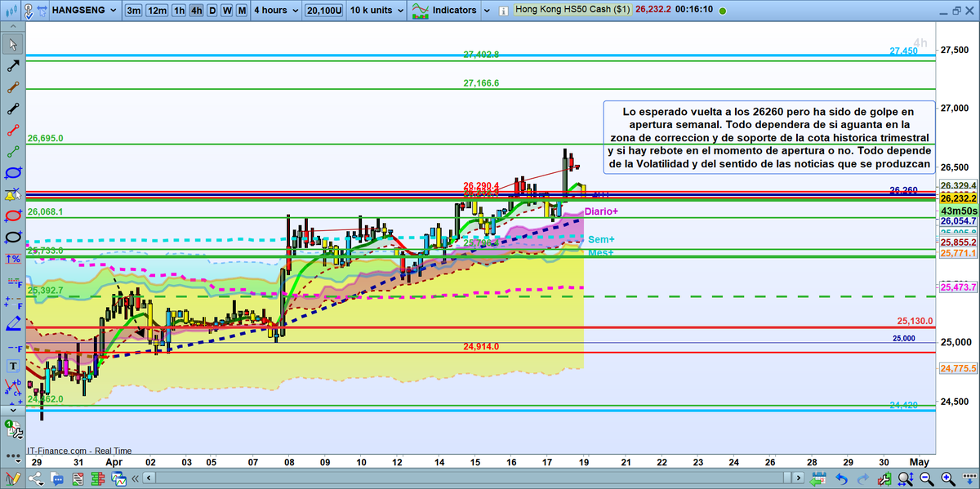Screen dimensions: 980x489
Task: Select the Pointer tool in the left toolbar
Action: pyautogui.click(x=13, y=45)
